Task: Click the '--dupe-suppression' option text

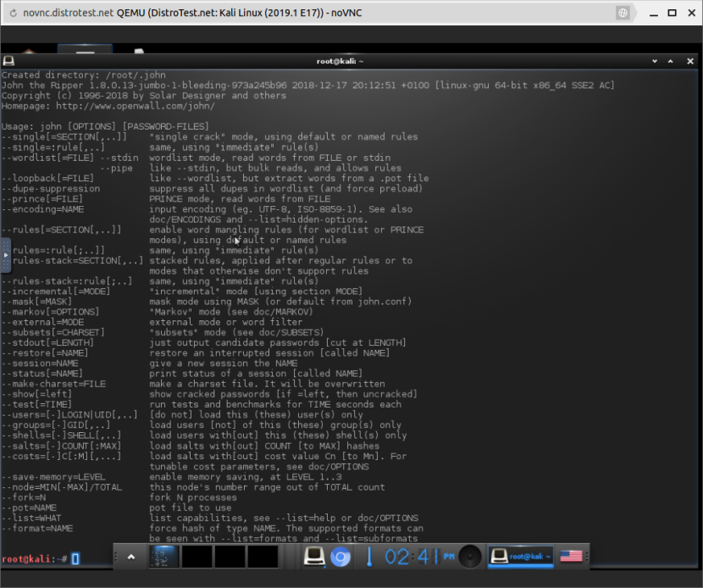Action: 51,188
